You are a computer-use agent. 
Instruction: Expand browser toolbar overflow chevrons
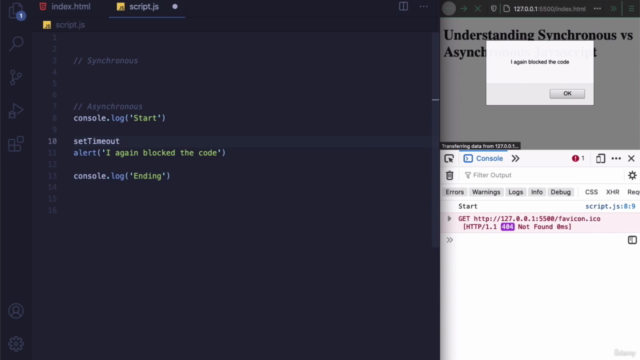pos(613,9)
